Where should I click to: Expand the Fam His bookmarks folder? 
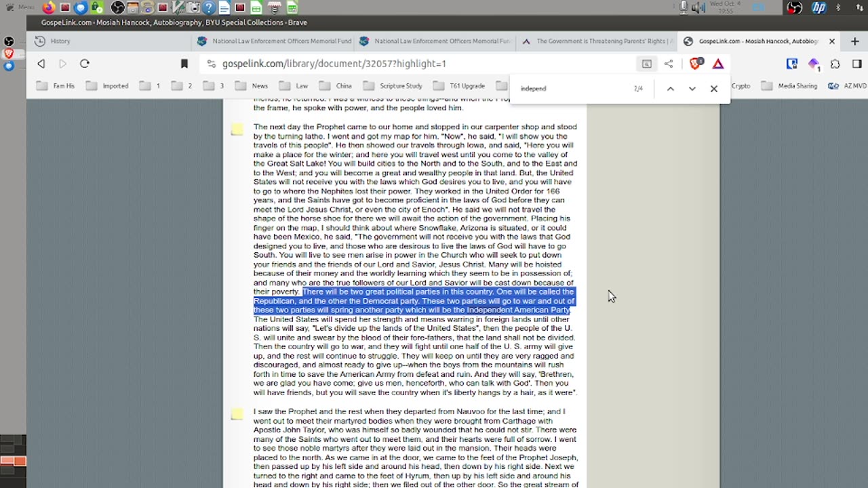(x=56, y=86)
